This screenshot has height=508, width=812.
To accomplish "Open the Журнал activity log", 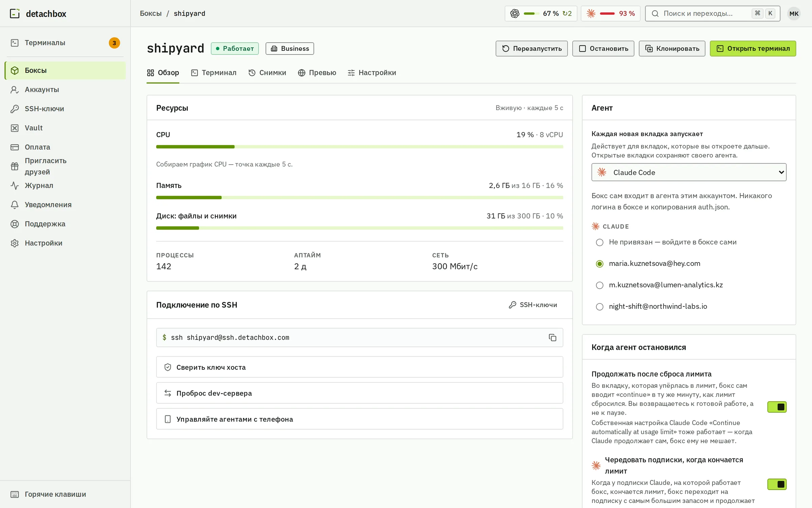I will [65, 186].
